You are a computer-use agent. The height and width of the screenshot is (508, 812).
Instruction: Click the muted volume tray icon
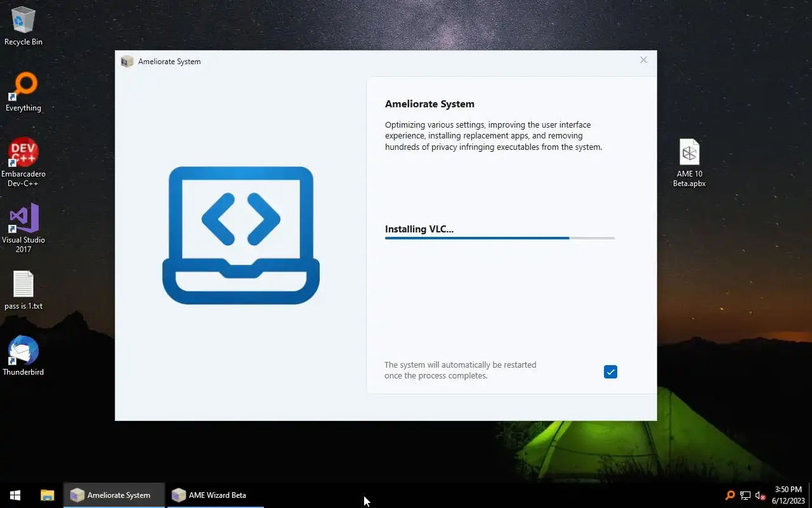(x=760, y=495)
